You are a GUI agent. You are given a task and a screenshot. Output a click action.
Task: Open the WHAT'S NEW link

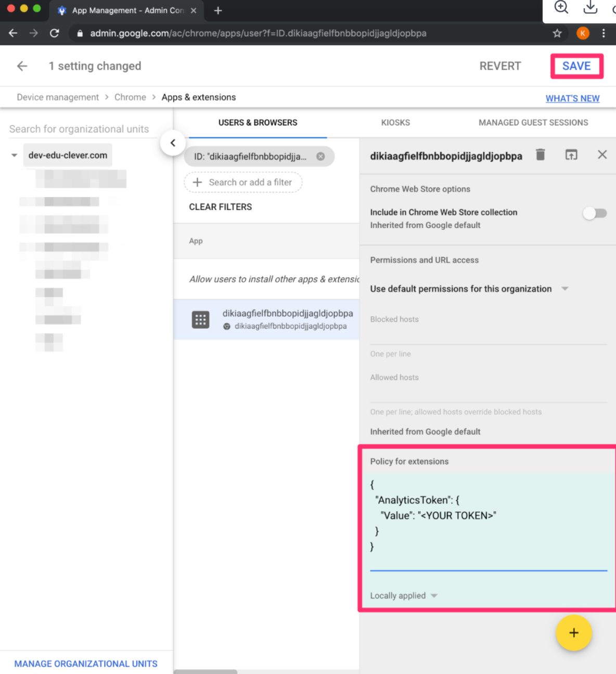(572, 98)
